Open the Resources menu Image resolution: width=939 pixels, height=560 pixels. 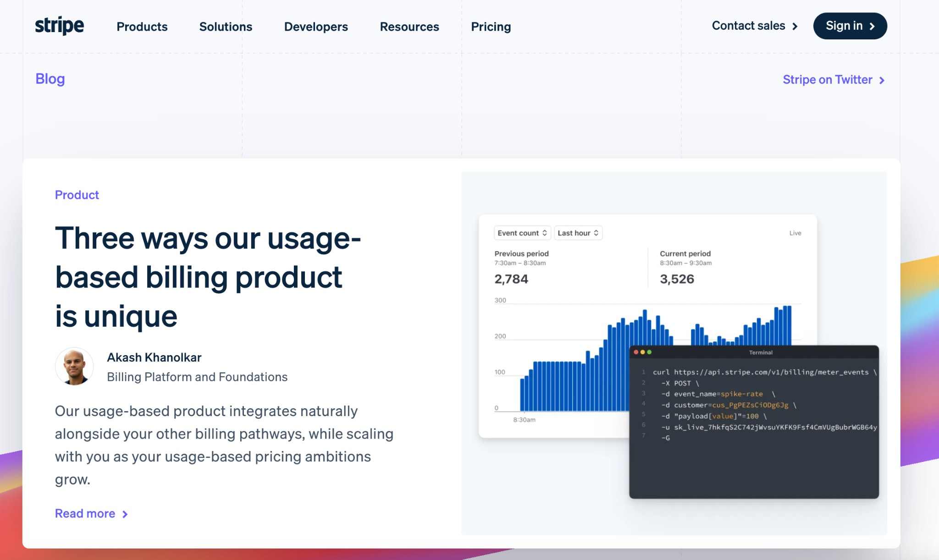pyautogui.click(x=409, y=27)
